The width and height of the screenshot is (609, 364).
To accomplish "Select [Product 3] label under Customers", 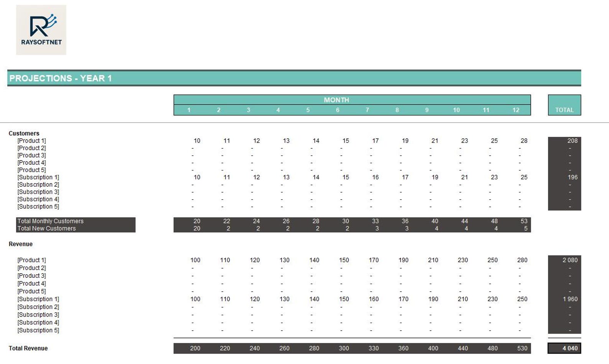I will pyautogui.click(x=31, y=155).
